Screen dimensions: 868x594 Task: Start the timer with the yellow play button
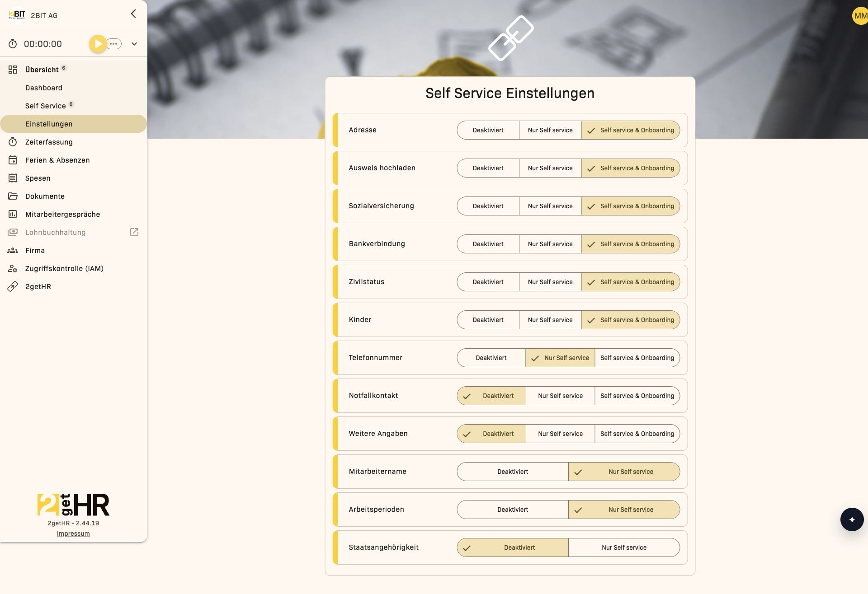pyautogui.click(x=98, y=44)
